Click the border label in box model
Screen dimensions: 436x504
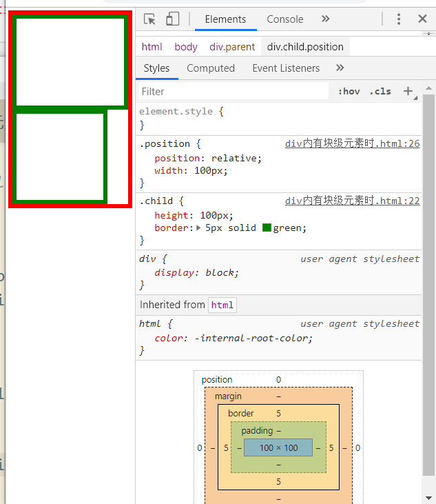click(241, 414)
